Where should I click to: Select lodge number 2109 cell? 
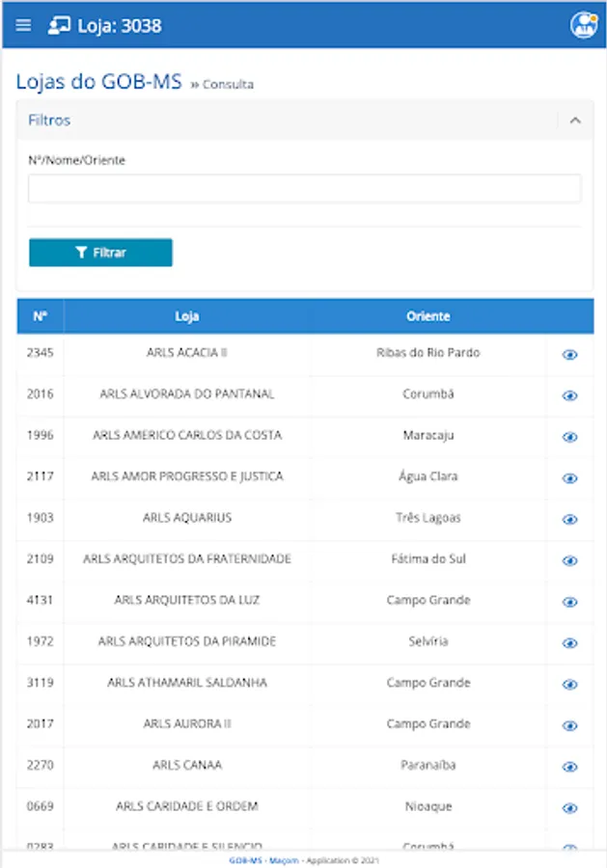point(41,558)
